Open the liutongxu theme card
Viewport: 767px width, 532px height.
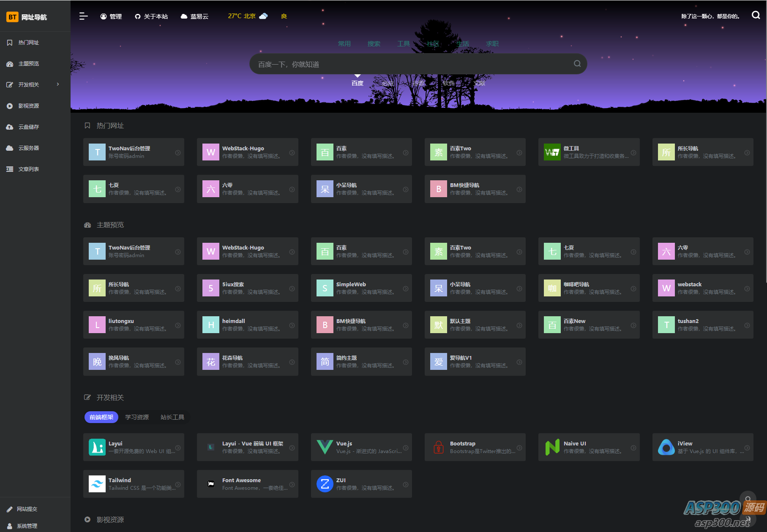tap(134, 325)
